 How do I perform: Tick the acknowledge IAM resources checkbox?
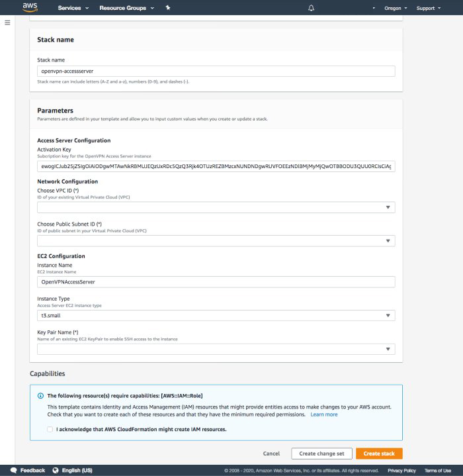[50, 429]
